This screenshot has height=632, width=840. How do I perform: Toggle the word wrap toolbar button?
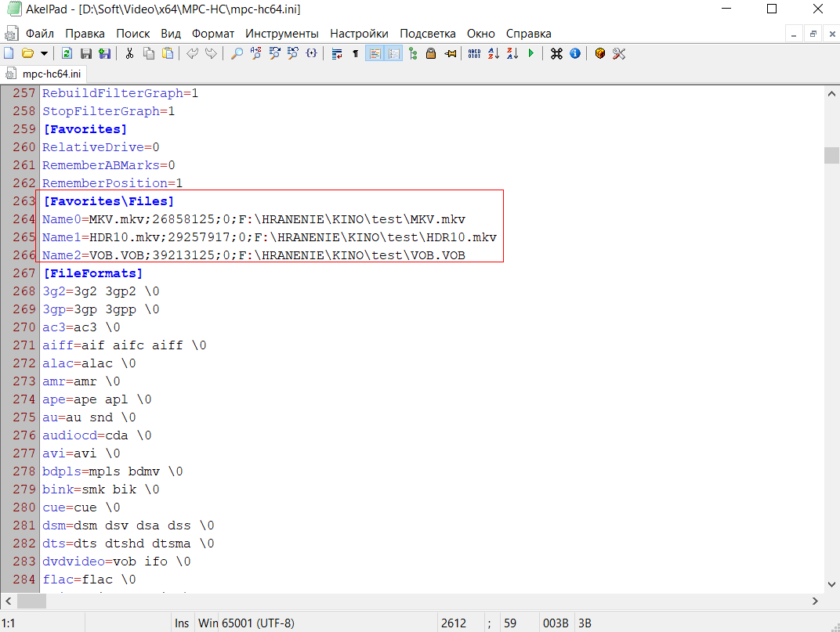point(337,53)
